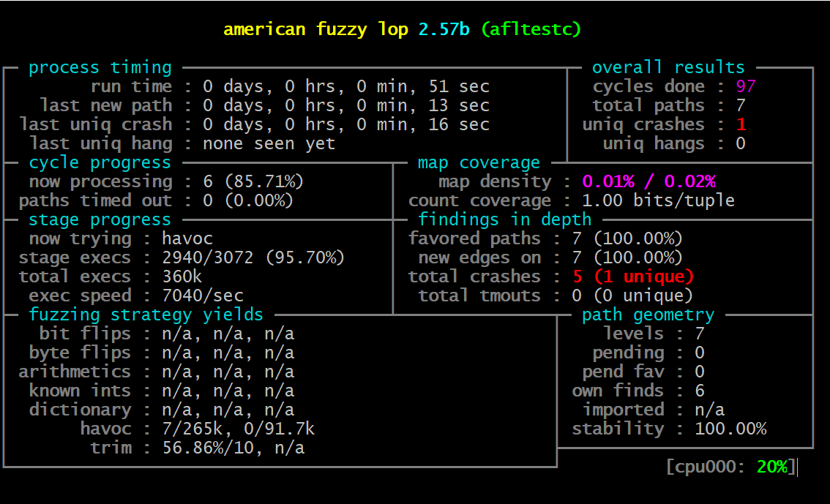Select the red uniq crashes value 1
Screen dimensions: 830x504
pyautogui.click(x=741, y=125)
